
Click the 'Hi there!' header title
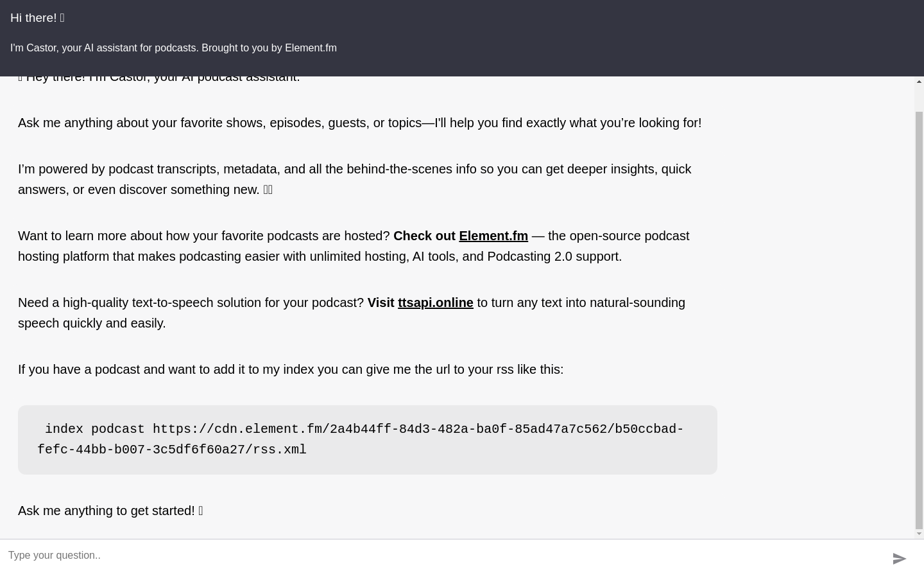pos(37,18)
